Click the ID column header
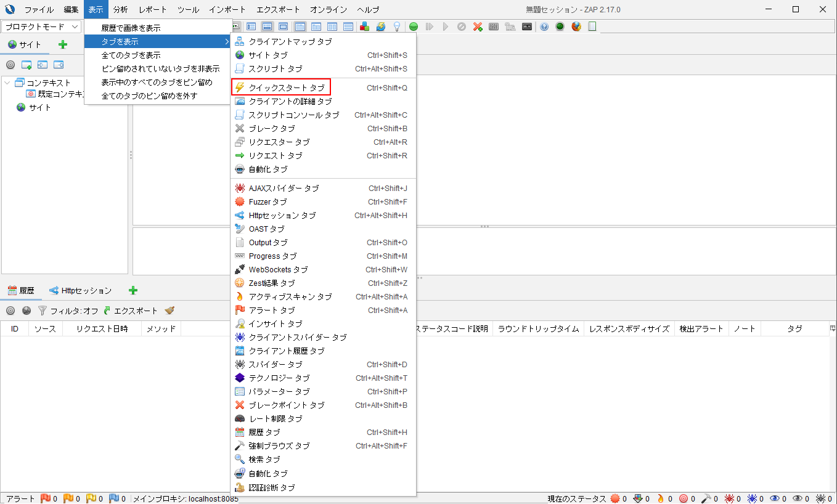Viewport: 837px width, 504px height. [x=15, y=328]
